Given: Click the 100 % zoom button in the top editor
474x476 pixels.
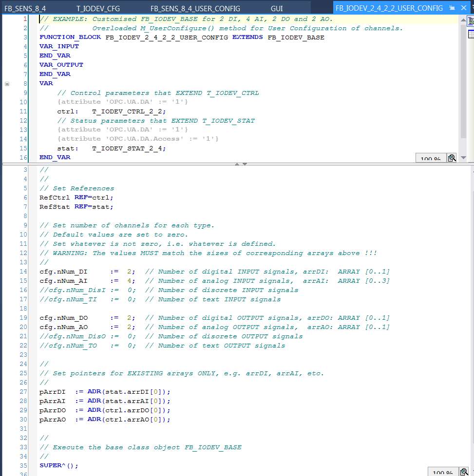Looking at the screenshot, I should click(431, 158).
